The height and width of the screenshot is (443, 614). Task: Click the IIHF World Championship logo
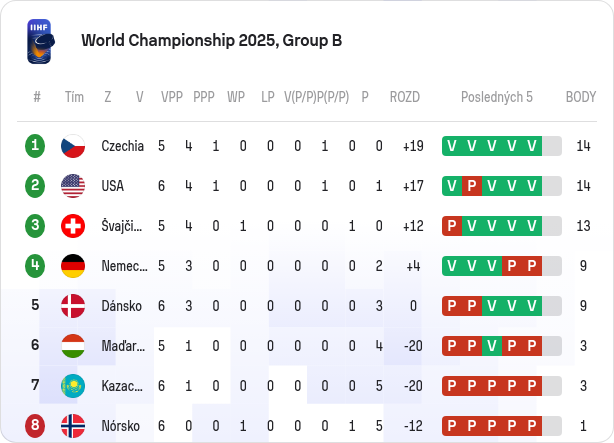point(41,41)
